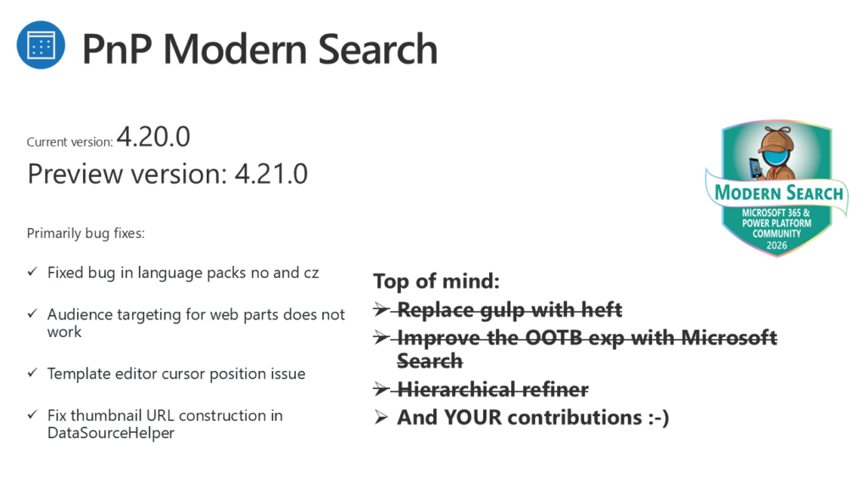Click the checkmark beside the language packs fix

point(32,273)
